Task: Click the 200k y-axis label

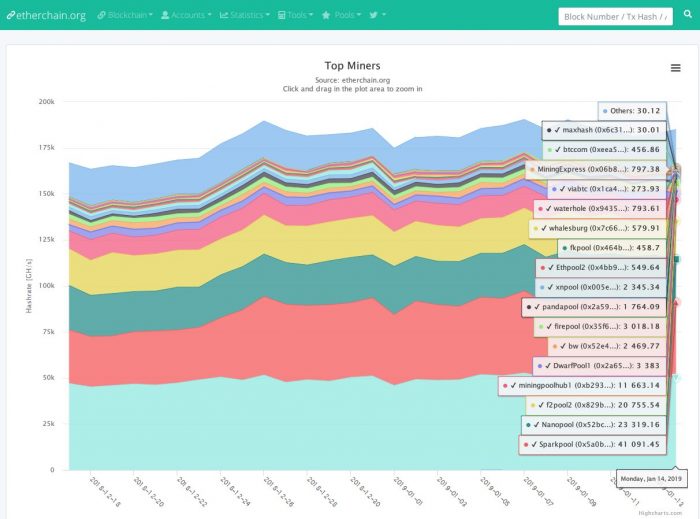Action: (46, 102)
